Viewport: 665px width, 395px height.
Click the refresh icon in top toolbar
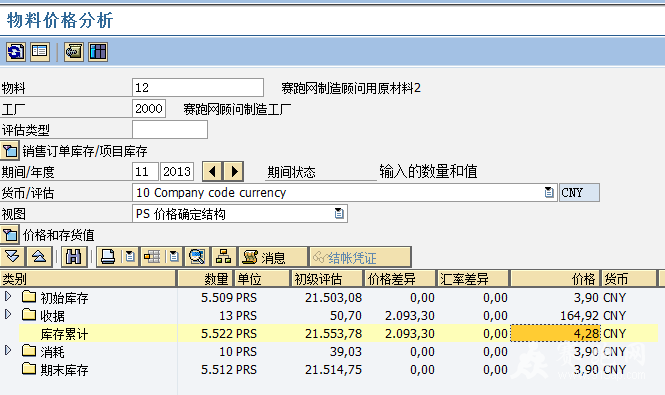(16, 52)
